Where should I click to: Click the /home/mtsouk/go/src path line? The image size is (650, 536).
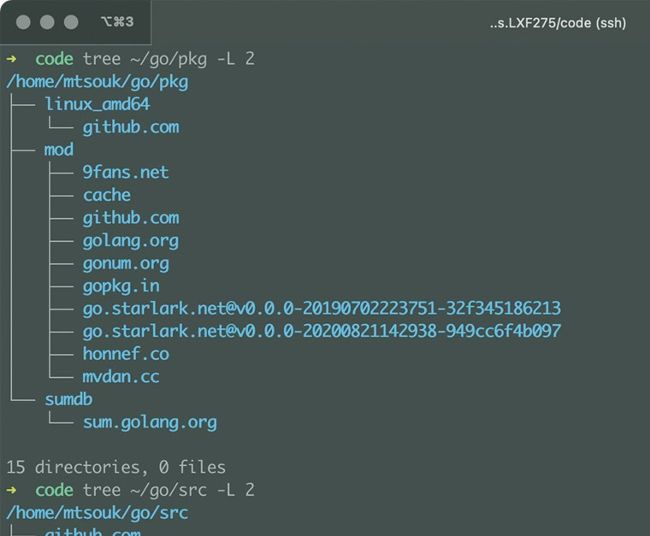pyautogui.click(x=97, y=513)
